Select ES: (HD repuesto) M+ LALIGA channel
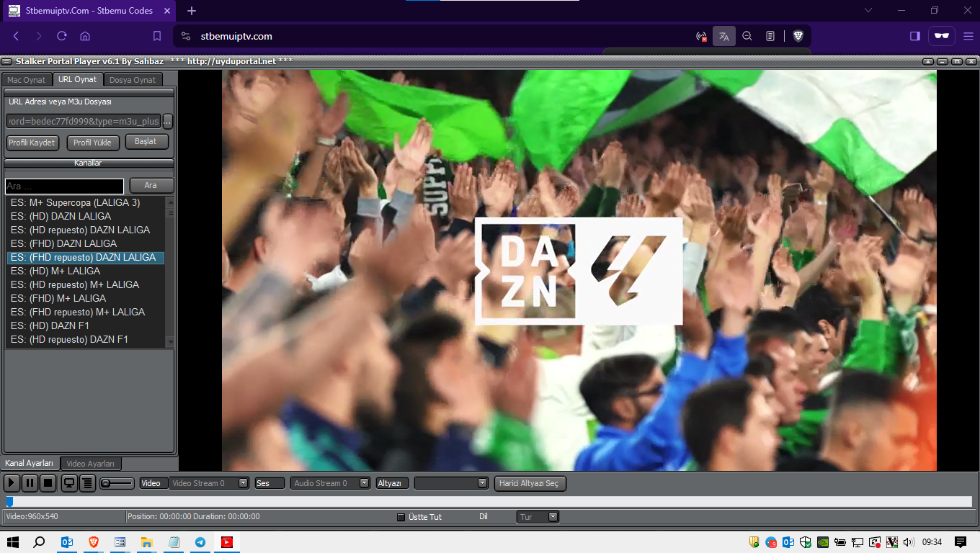This screenshot has height=553, width=980. [x=86, y=284]
